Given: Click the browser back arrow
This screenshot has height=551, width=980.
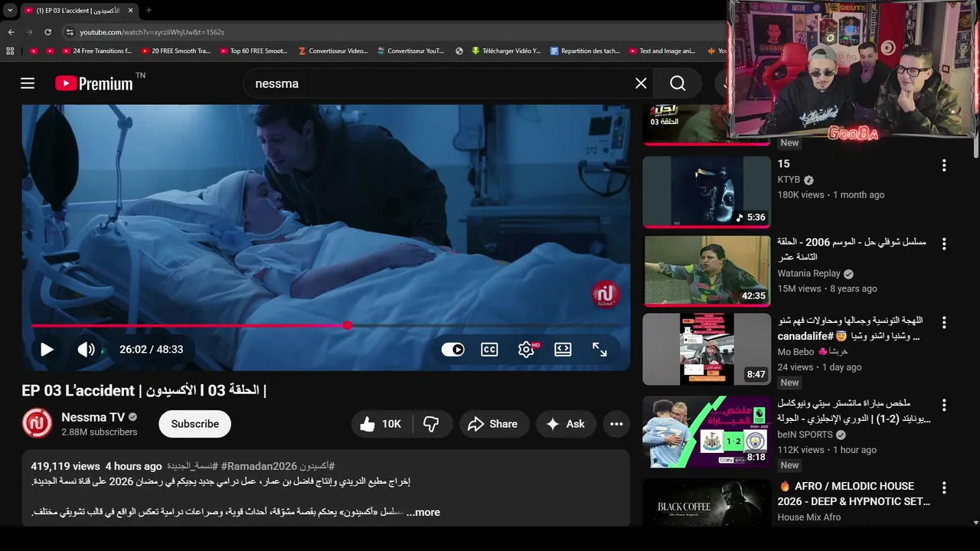Looking at the screenshot, I should (x=11, y=32).
